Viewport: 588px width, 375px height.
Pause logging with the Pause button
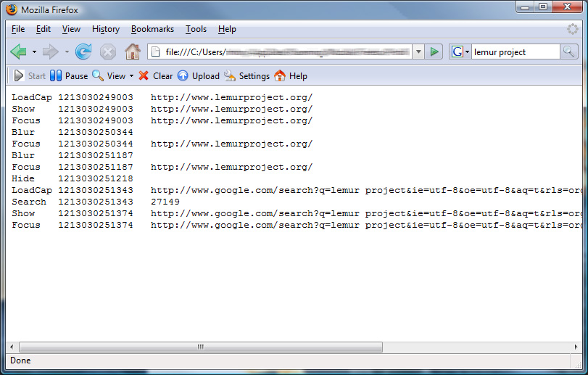[69, 75]
